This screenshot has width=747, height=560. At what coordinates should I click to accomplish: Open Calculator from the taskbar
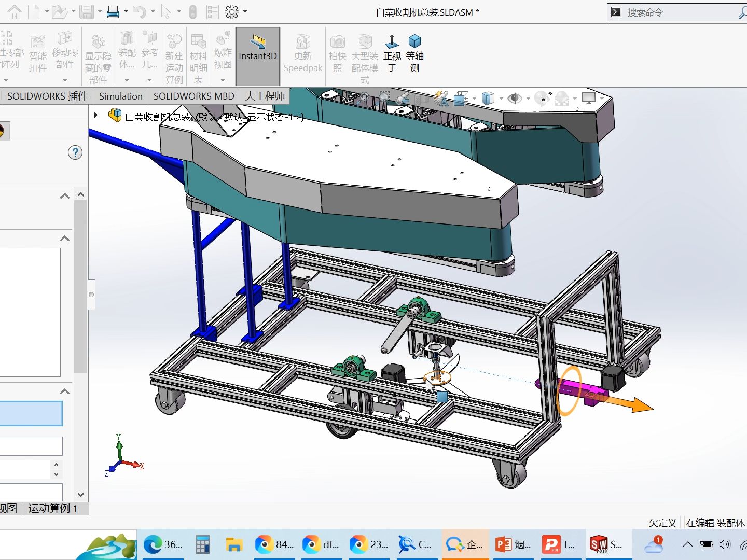click(x=203, y=544)
